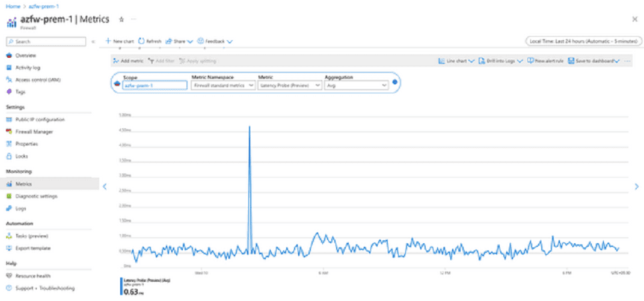This screenshot has height=301, width=644.
Task: Open Export template
Action: pyautogui.click(x=33, y=249)
